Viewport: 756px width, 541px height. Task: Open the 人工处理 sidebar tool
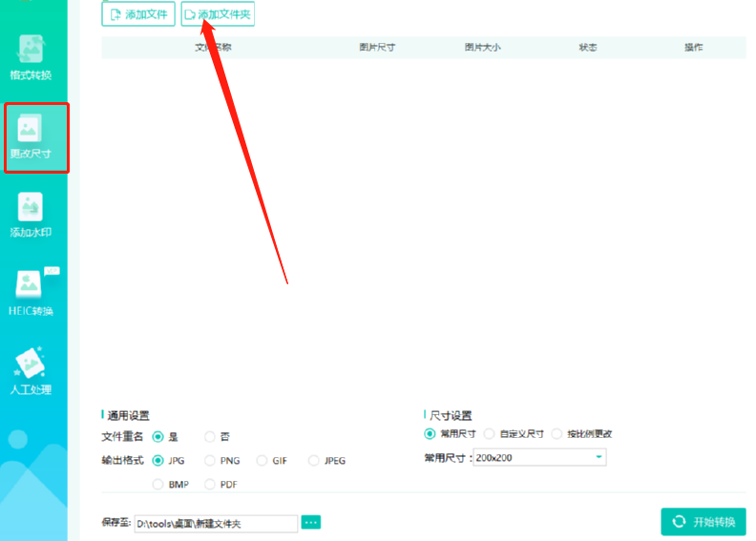(31, 371)
